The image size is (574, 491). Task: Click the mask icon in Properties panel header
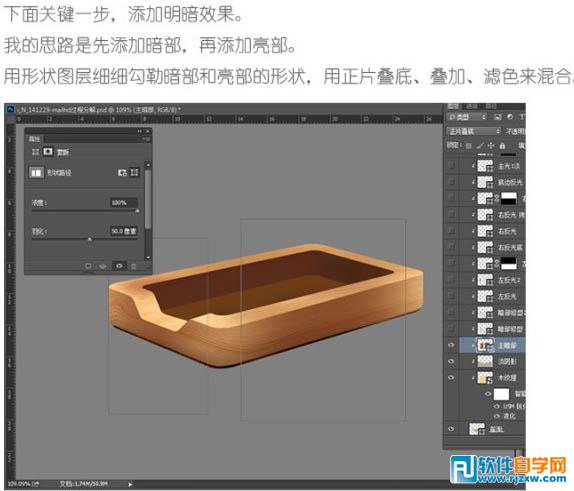(48, 151)
